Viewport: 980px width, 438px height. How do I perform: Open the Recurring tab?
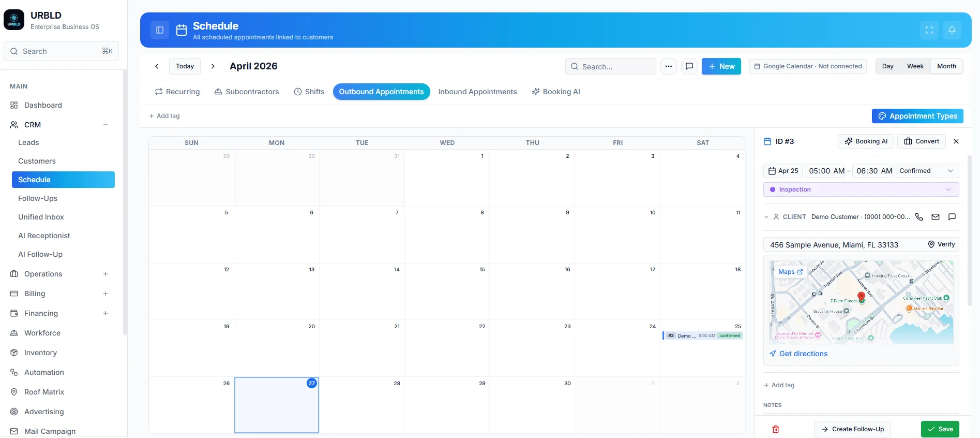click(x=177, y=92)
